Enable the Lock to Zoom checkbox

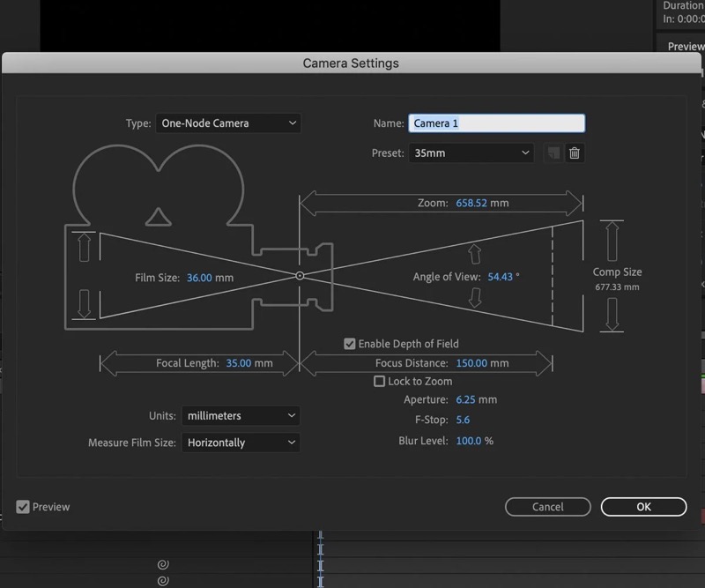[x=380, y=382]
